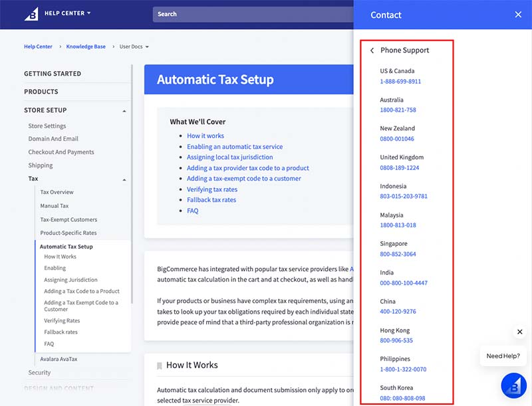Open the Help Center dropdown menu
Image resolution: width=532 pixels, height=406 pixels.
coord(68,13)
